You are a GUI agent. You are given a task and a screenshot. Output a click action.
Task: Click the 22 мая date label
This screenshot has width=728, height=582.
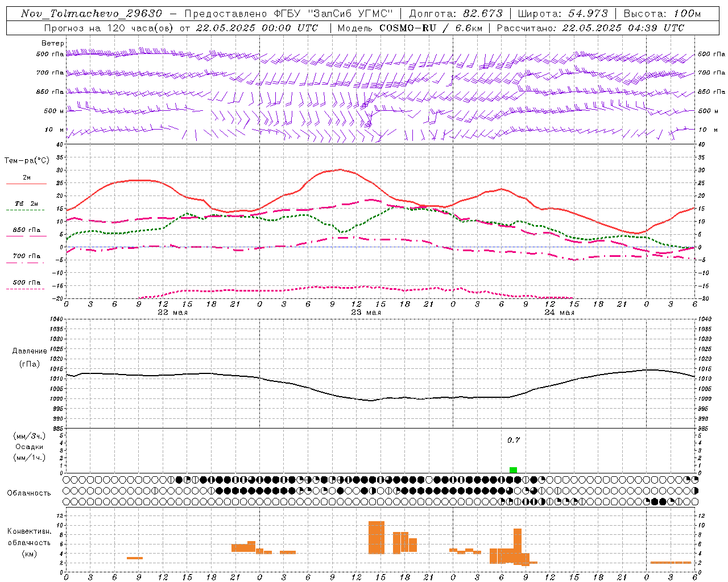(x=172, y=313)
